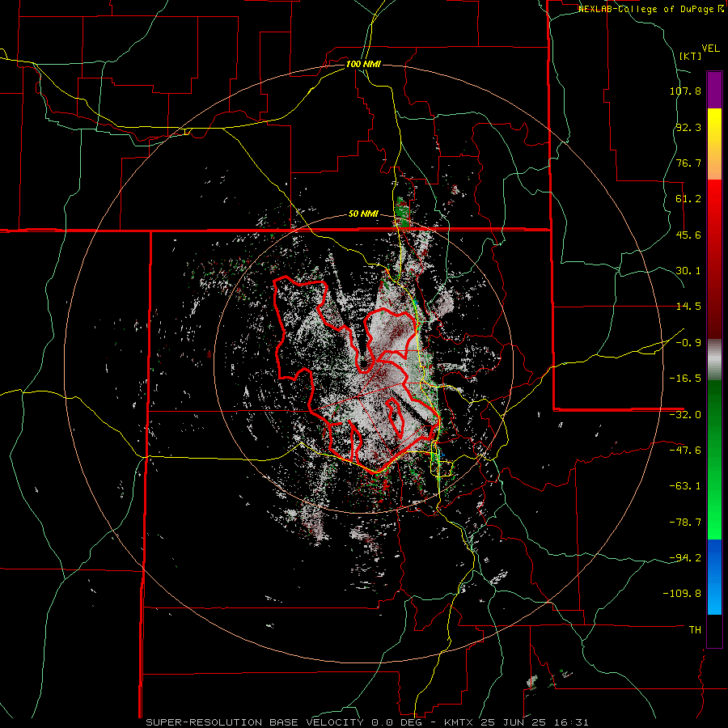Click the [KT] units label

click(x=690, y=56)
